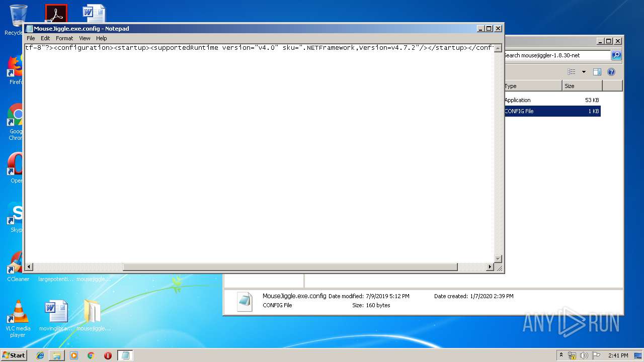The image size is (644, 362).
Task: Open Notepad Help menu
Action: pyautogui.click(x=102, y=38)
